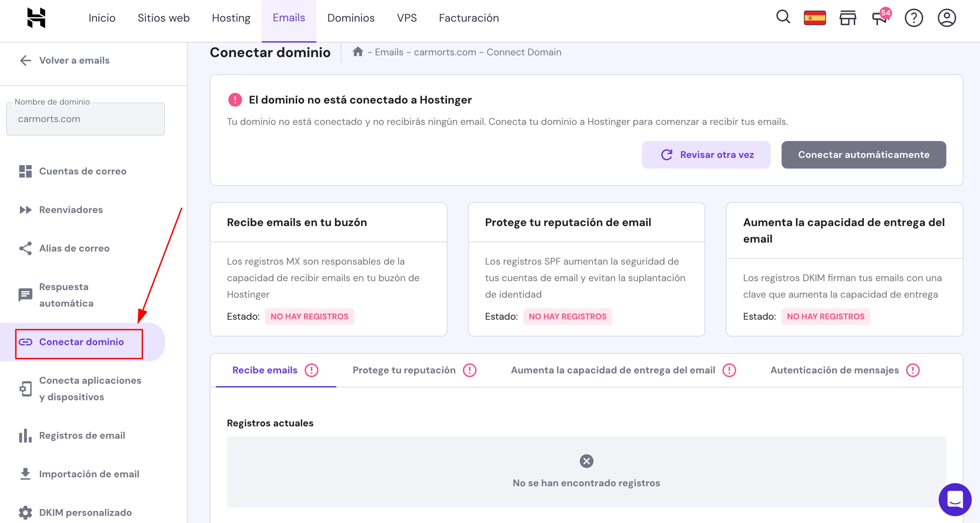Image resolution: width=980 pixels, height=523 pixels.
Task: Click the Hostinger logo
Action: [36, 18]
